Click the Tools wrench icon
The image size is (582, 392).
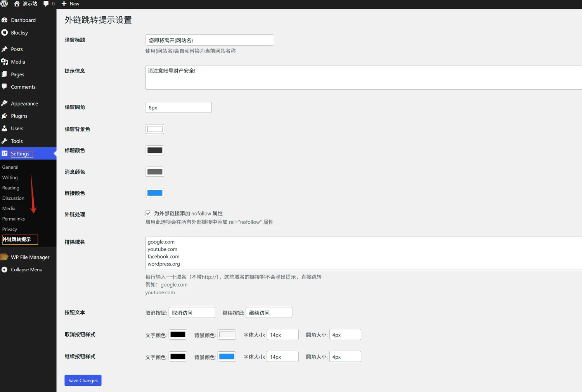click(x=5, y=141)
